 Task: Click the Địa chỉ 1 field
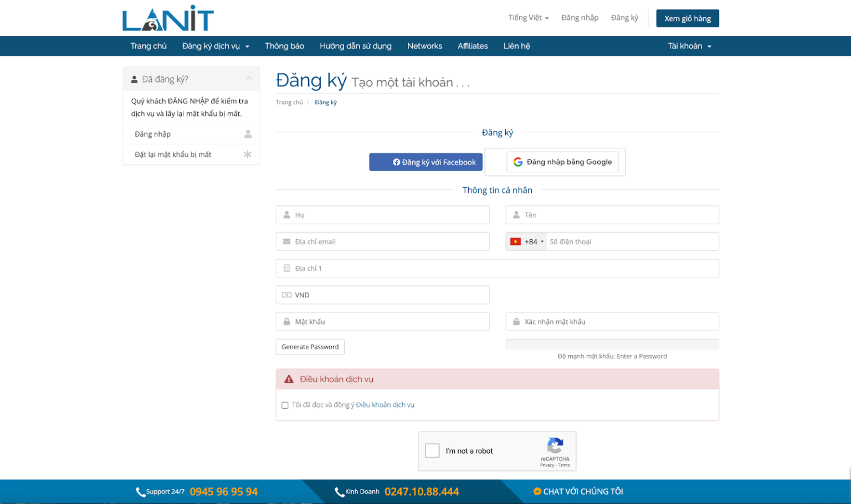(x=498, y=268)
